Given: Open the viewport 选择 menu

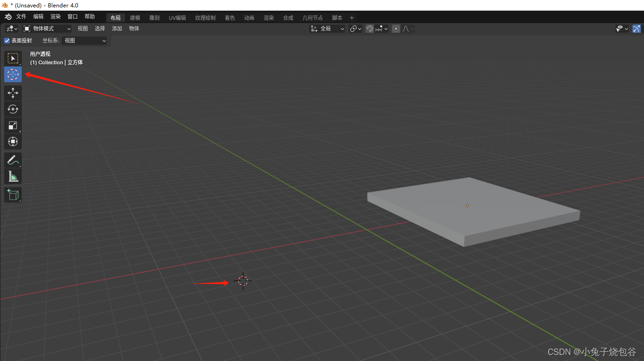Looking at the screenshot, I should (x=100, y=29).
